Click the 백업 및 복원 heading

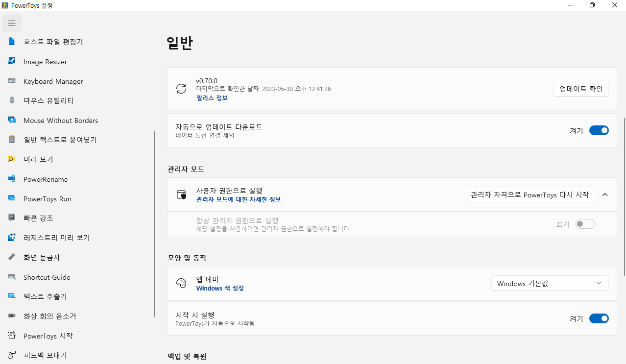[x=187, y=356]
